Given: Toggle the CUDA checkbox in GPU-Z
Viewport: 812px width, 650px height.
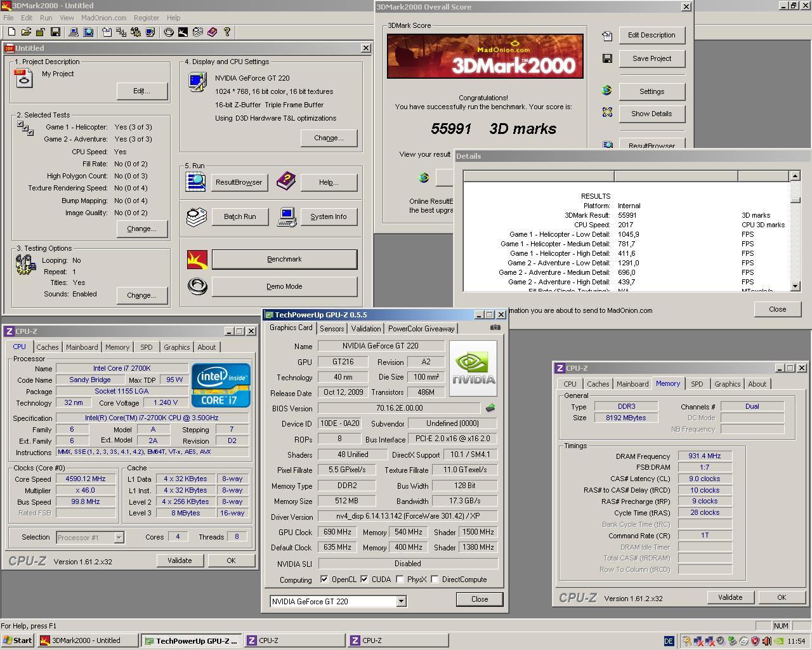Looking at the screenshot, I should coord(364,579).
